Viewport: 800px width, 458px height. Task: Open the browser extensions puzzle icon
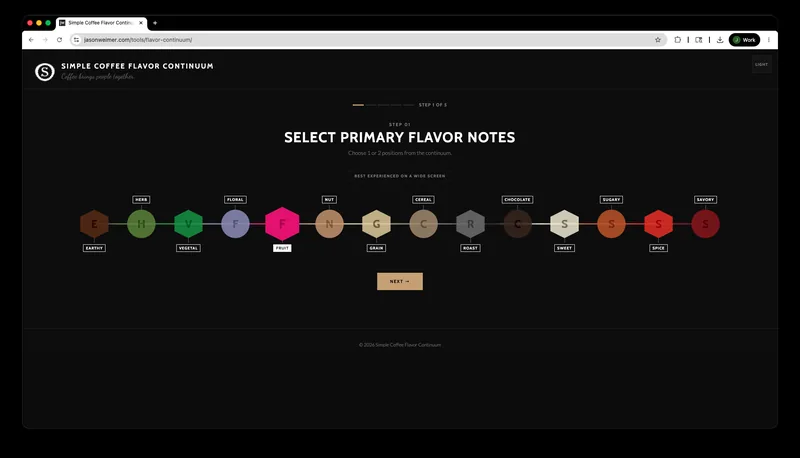coord(678,40)
